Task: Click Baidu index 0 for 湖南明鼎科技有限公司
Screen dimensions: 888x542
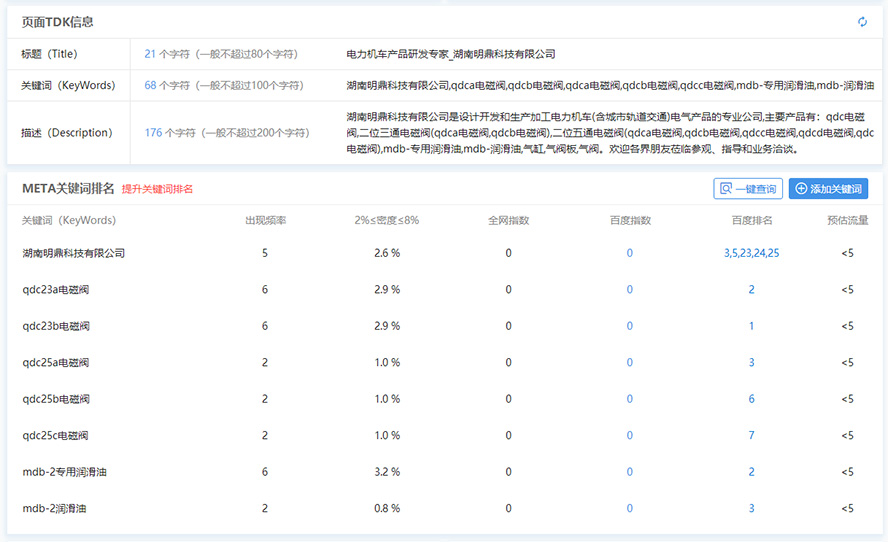Action: click(630, 253)
